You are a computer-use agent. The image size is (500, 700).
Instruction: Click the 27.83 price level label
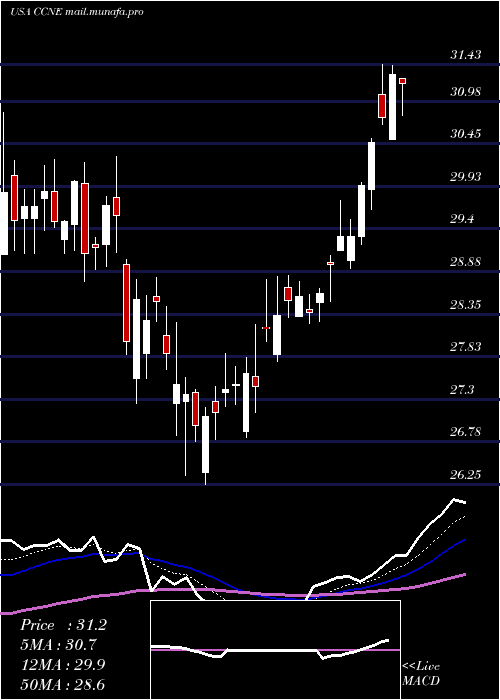click(x=466, y=346)
